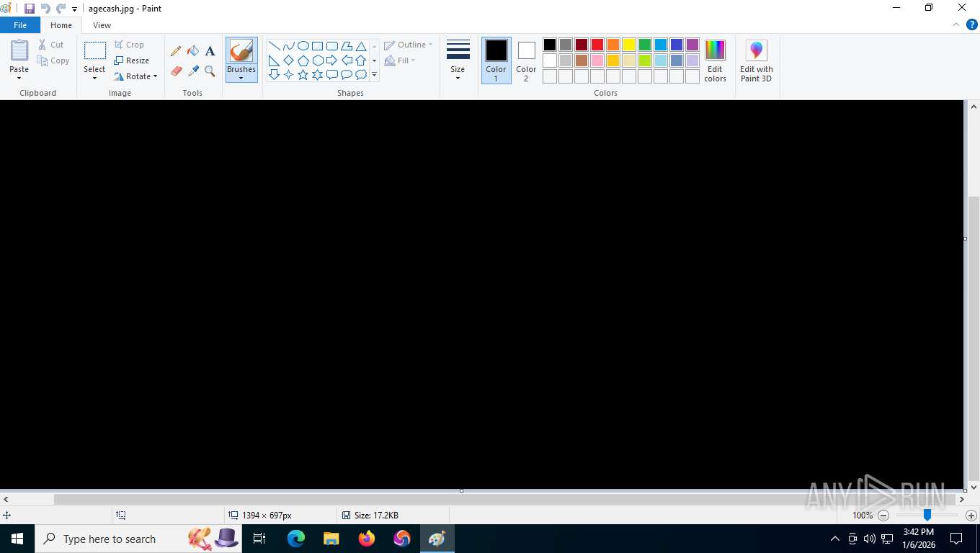Viewport: 980px width, 553px height.
Task: Choose the Pentagon shape
Action: [x=303, y=60]
